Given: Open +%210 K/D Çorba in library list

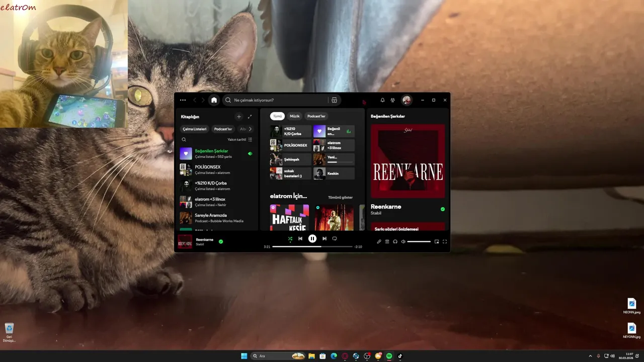Looking at the screenshot, I should (216, 186).
